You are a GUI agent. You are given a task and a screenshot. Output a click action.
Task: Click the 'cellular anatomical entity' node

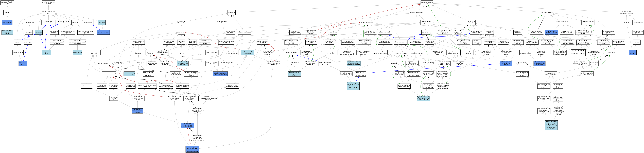(x=48, y=13)
